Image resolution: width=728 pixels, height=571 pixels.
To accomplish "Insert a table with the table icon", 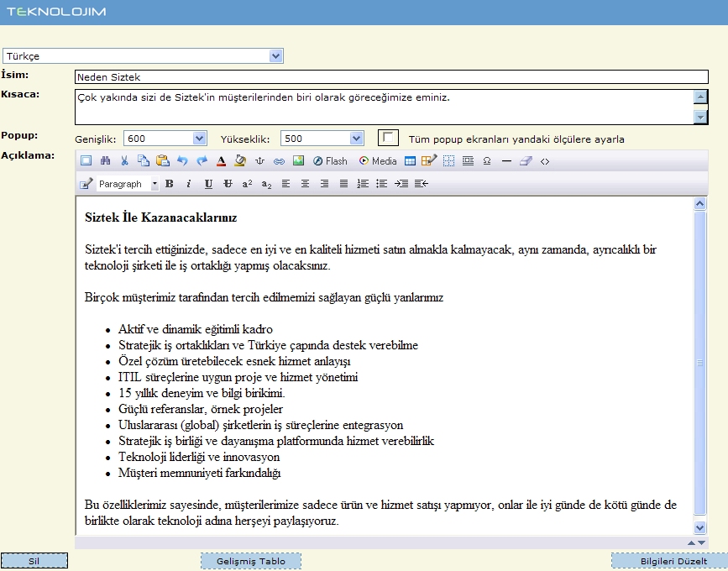I will [410, 161].
